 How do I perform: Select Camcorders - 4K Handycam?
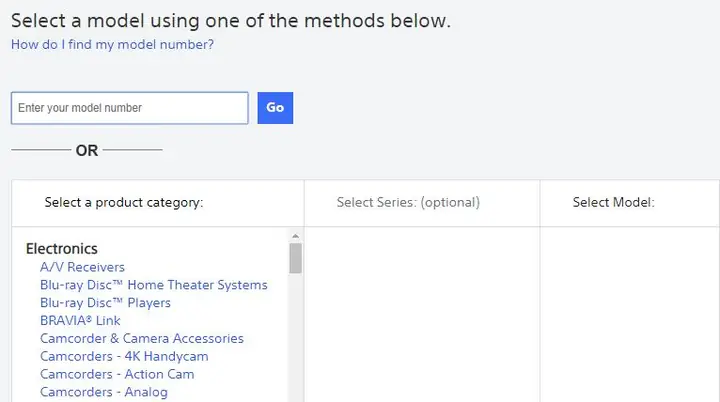point(124,356)
